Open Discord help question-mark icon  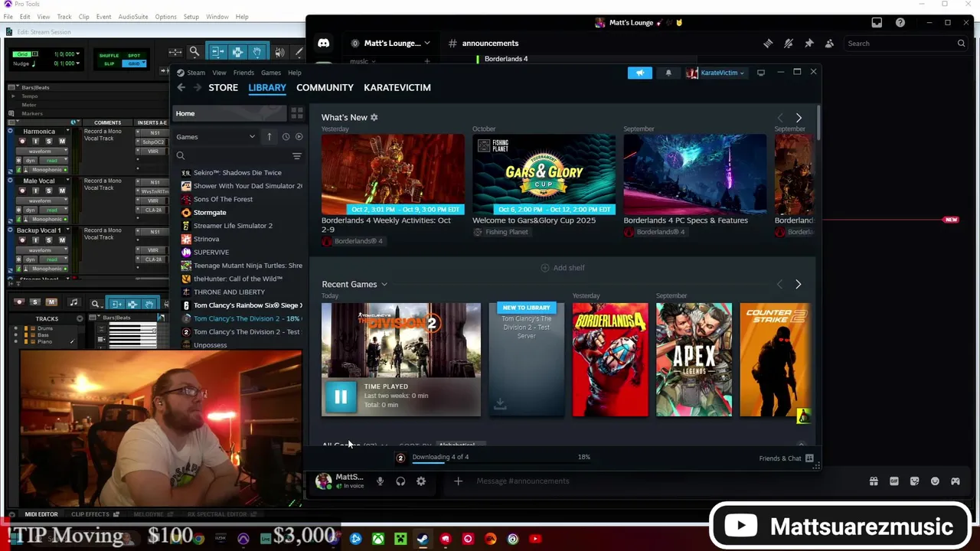900,23
